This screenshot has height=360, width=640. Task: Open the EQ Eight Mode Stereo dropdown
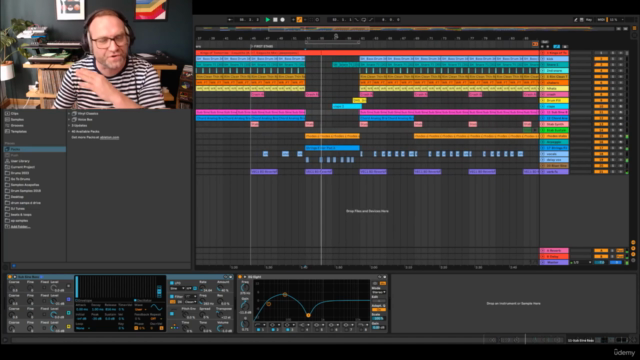(x=379, y=293)
